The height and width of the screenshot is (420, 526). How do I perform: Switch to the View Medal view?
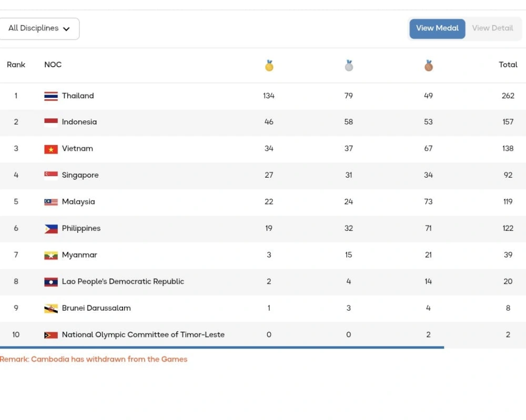(x=437, y=28)
